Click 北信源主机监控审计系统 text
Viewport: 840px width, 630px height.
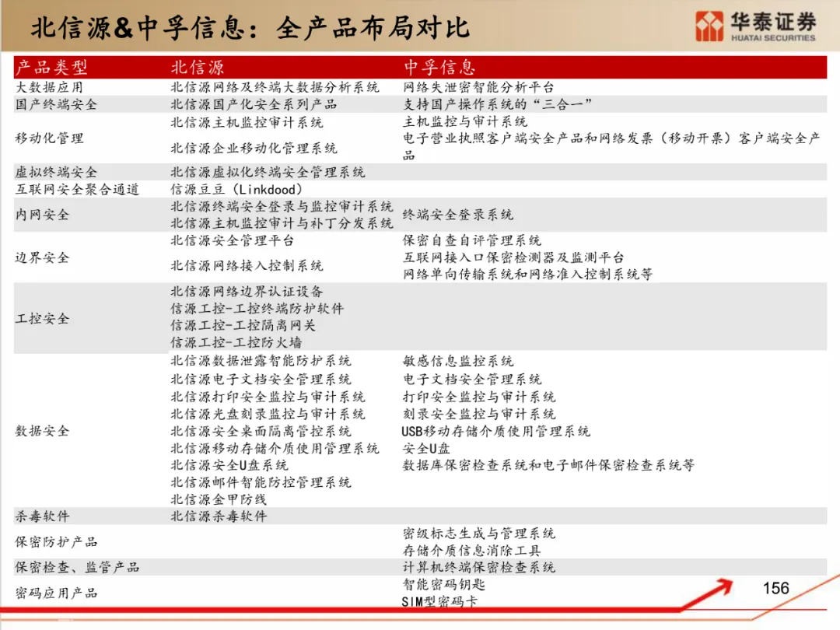247,123
